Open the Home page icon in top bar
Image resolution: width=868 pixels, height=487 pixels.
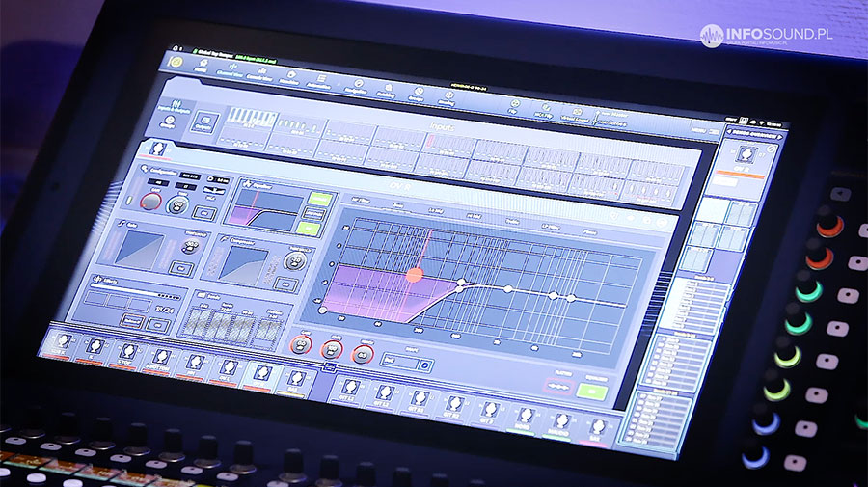tap(203, 66)
